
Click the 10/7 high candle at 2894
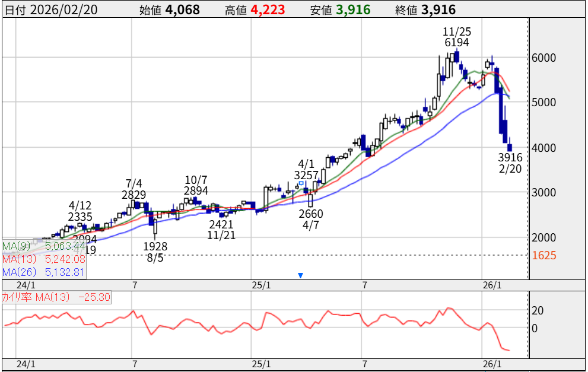coord(195,200)
